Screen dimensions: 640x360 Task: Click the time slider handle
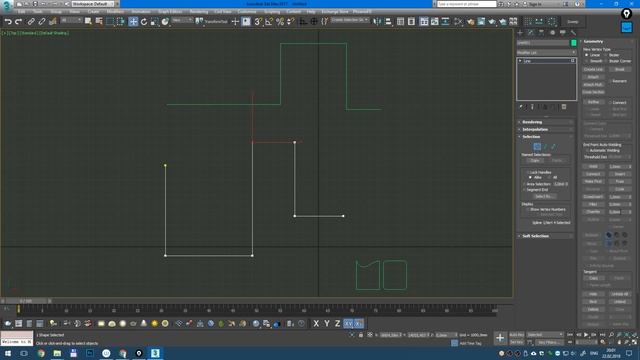click(x=25, y=301)
